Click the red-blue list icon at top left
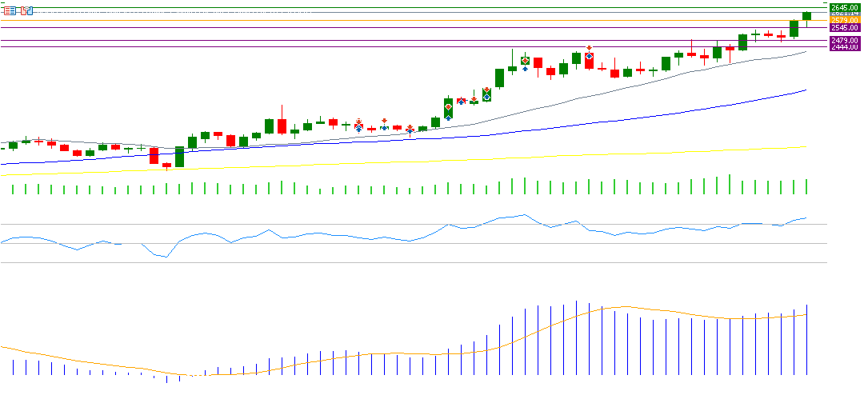This screenshot has height=407, width=868. pyautogui.click(x=10, y=11)
